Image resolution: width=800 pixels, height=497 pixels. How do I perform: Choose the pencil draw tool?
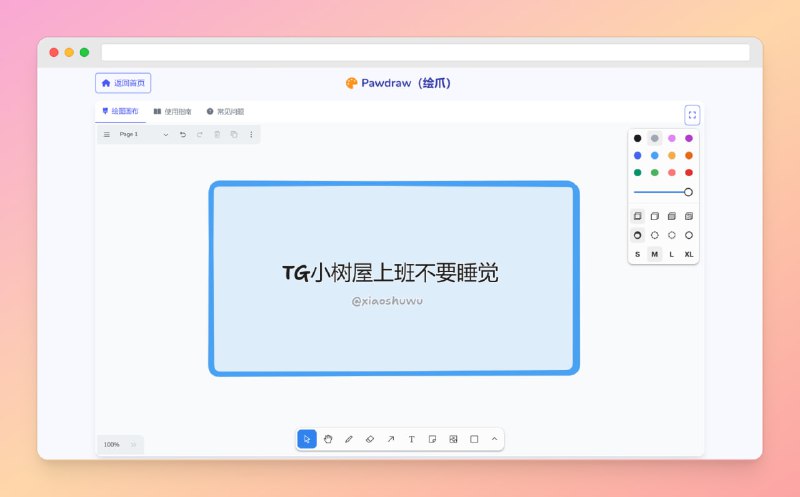(x=349, y=439)
